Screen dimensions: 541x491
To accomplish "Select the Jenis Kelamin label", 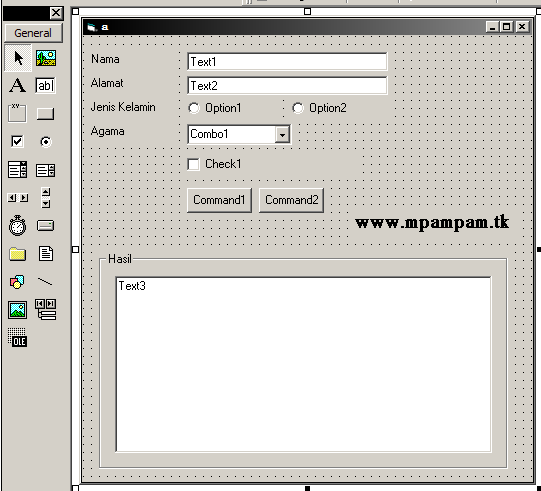I will (123, 107).
